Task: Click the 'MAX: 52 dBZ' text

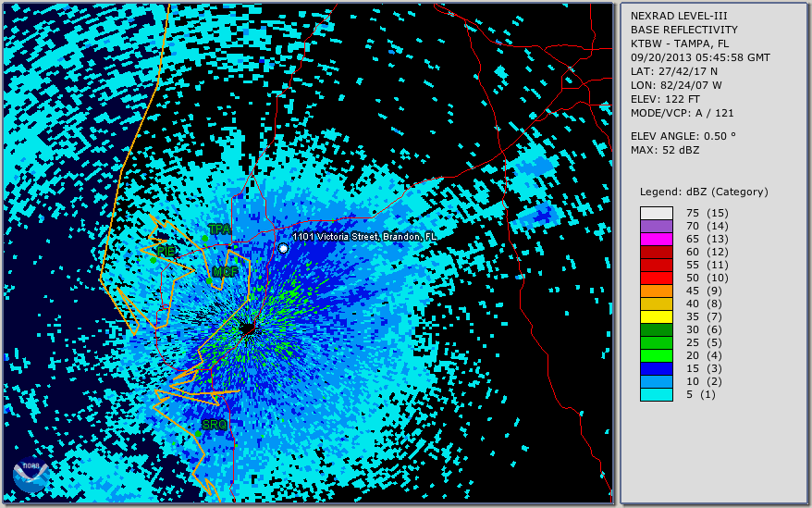Action: tap(665, 150)
